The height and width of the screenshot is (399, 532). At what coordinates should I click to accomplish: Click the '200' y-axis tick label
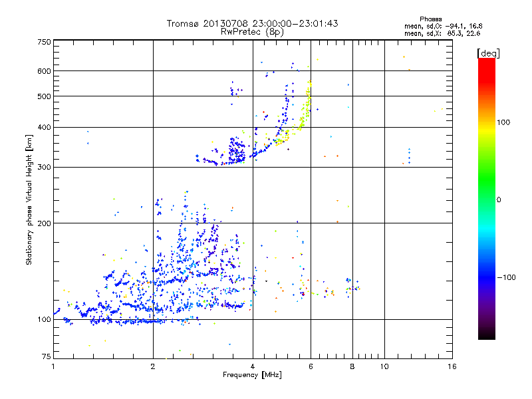[x=44, y=223]
